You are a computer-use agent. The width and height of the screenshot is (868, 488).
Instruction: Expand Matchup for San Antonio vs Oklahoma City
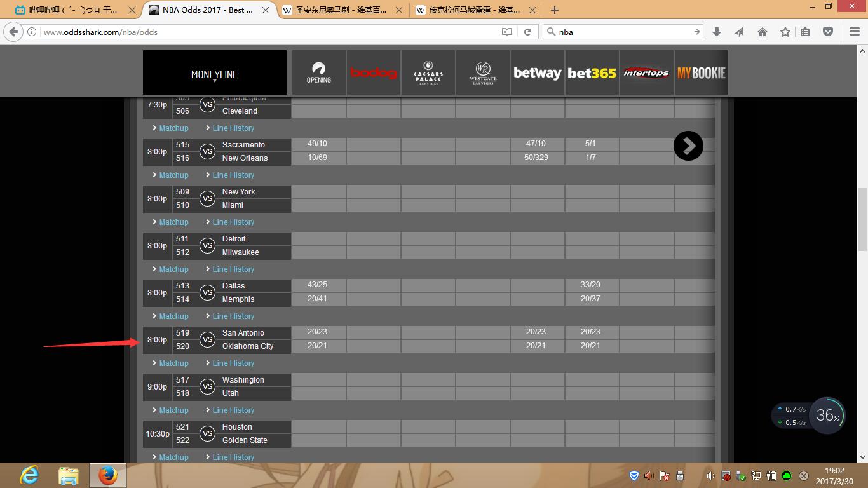(x=173, y=363)
